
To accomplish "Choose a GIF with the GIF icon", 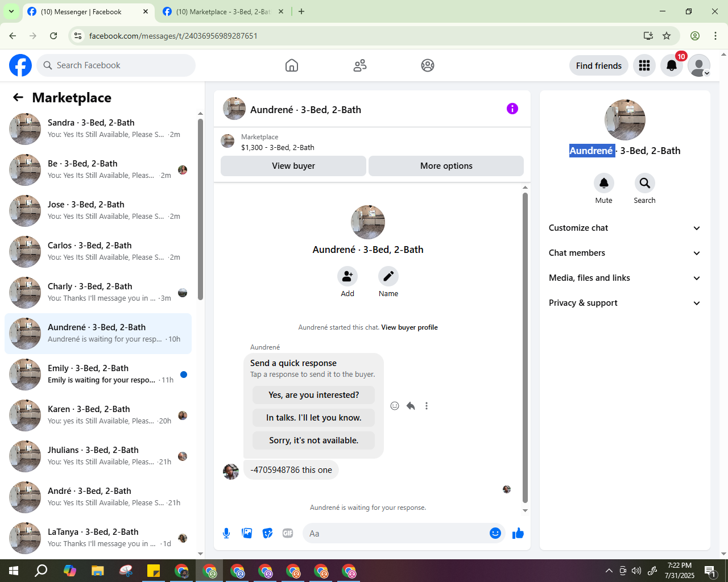I will (288, 533).
